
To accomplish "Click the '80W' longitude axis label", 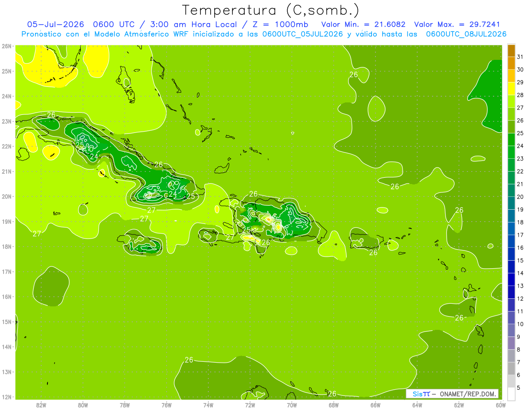I will pyautogui.click(x=83, y=405).
